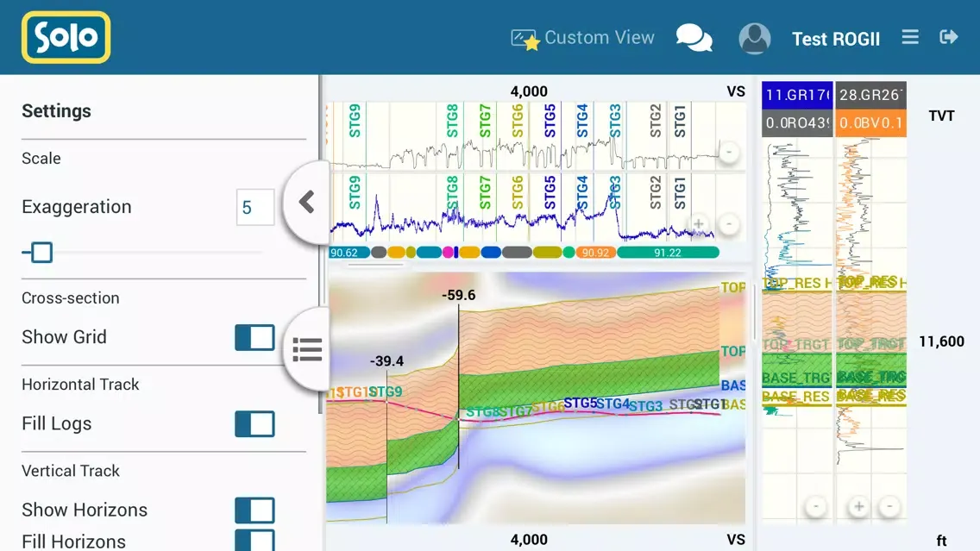Click STG4 label on the cross-section wellpath

click(612, 404)
